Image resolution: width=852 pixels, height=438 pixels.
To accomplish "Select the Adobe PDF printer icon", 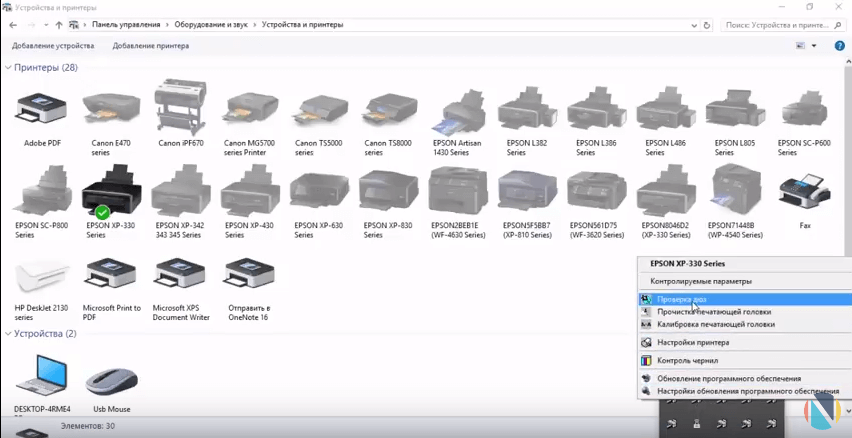I will [42, 109].
